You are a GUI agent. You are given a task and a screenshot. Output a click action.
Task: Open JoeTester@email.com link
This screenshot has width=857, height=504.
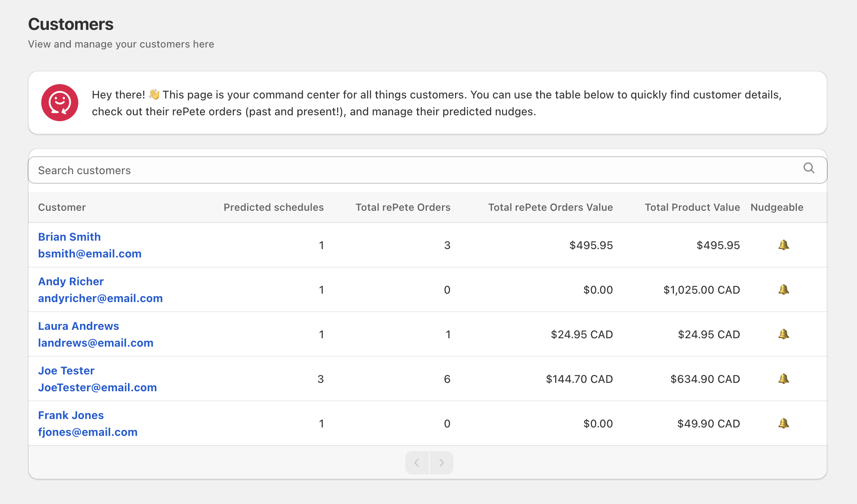pos(97,387)
